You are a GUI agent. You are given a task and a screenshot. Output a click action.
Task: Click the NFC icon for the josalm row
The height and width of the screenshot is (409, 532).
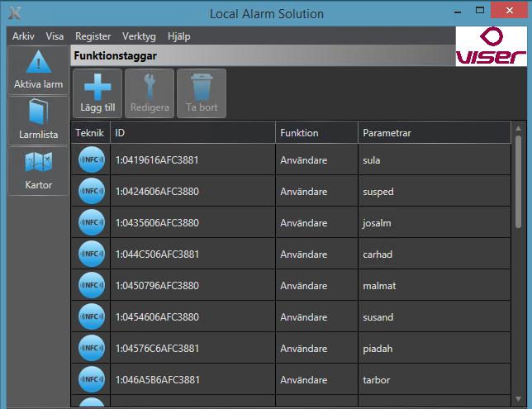tap(91, 222)
